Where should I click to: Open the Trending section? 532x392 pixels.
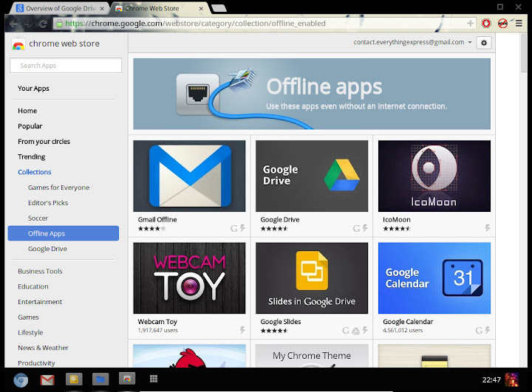pos(32,157)
